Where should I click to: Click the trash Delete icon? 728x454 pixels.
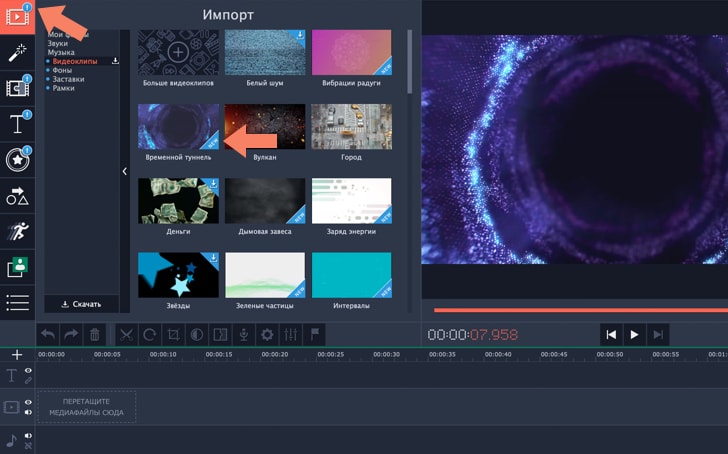coord(95,335)
